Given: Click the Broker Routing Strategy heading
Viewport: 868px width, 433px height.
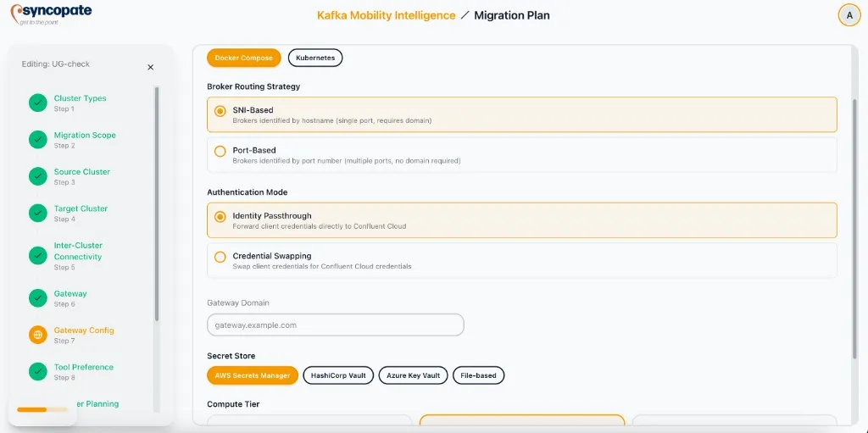Looking at the screenshot, I should [253, 86].
